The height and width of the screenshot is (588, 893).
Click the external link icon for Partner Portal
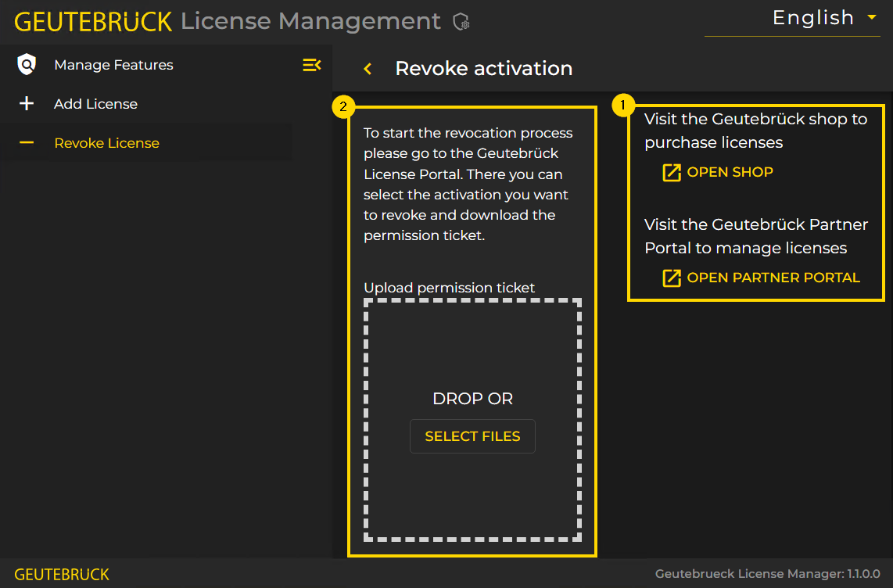pos(672,278)
